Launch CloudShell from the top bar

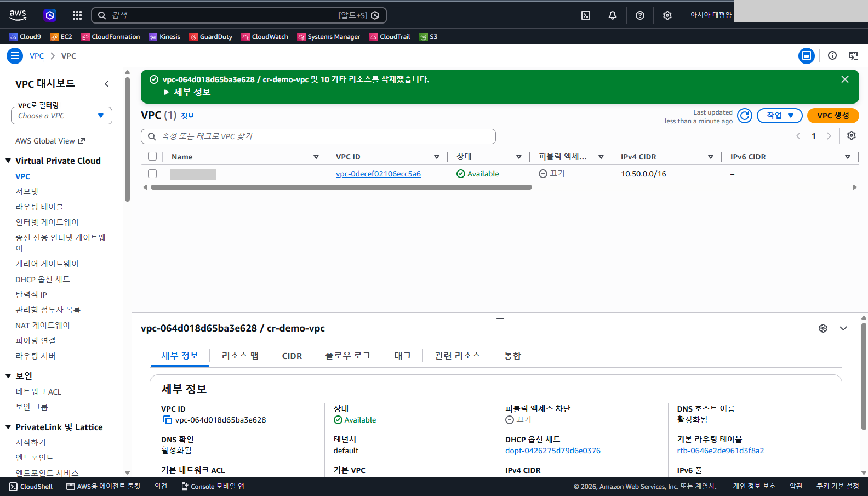click(x=586, y=15)
